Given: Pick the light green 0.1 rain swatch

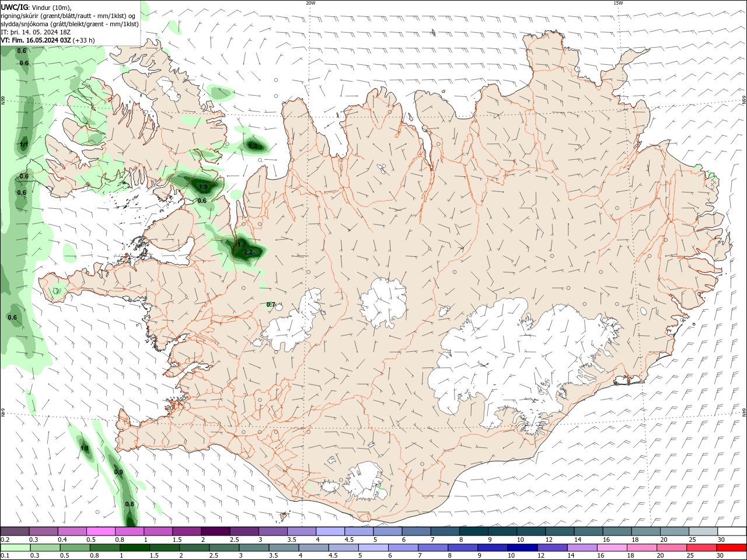Looking at the screenshot, I should [x=15, y=548].
